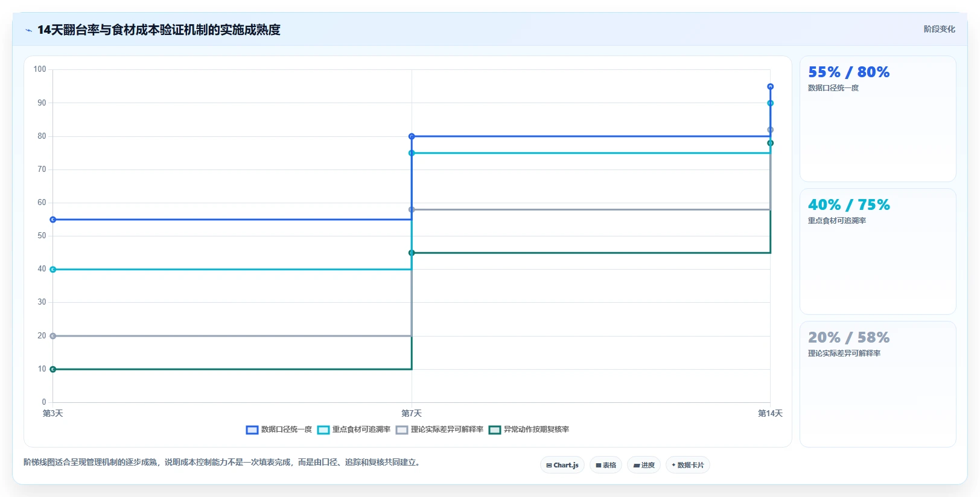Click the chart title 14天翻台率与食材成本验证机制的实施成熟度
The height and width of the screenshot is (497, 980).
click(x=159, y=30)
